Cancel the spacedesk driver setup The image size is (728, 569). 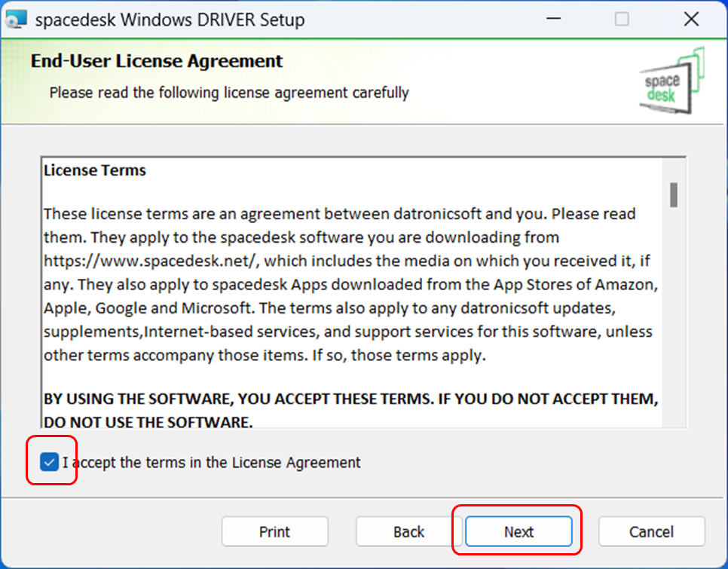point(651,531)
